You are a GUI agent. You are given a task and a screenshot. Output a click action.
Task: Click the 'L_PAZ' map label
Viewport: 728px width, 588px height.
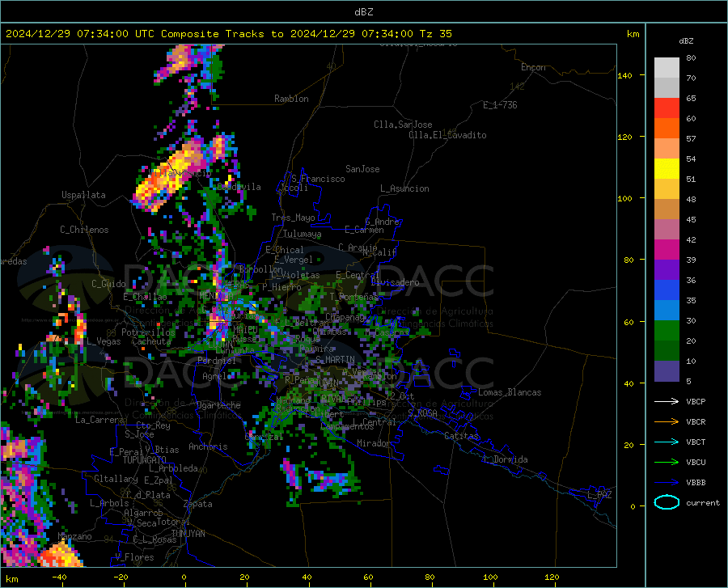click(x=599, y=495)
